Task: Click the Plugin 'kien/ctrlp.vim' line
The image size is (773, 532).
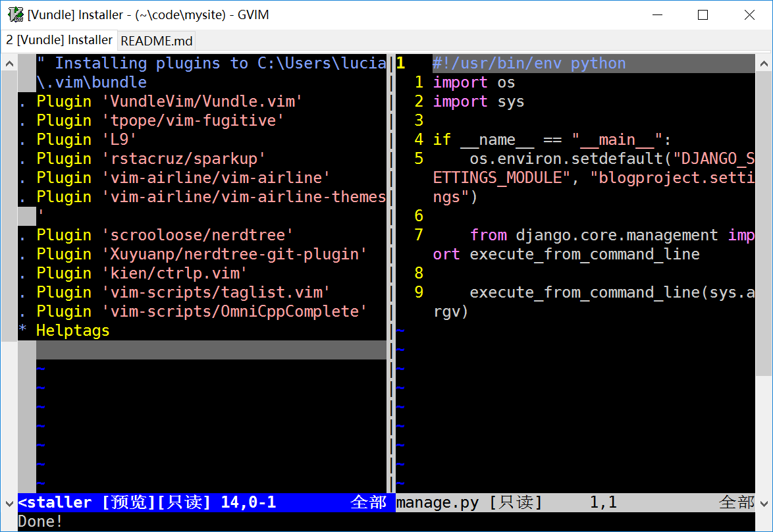Action: (x=142, y=273)
